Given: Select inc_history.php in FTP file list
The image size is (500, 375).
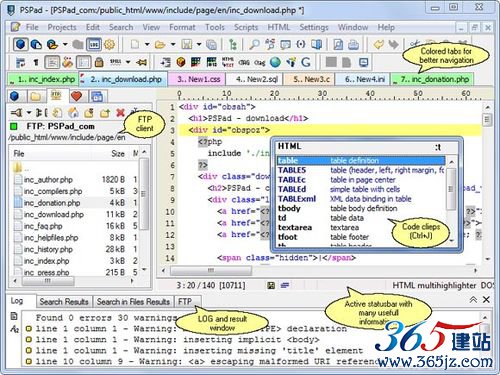Looking at the screenshot, I should 48,249.
